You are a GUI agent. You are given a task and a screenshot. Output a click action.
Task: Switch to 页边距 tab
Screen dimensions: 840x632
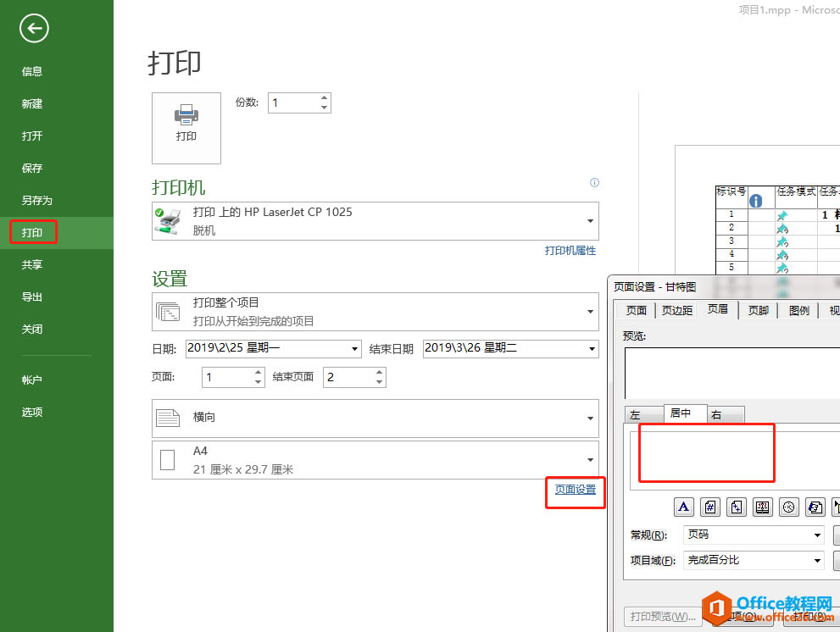click(x=677, y=310)
